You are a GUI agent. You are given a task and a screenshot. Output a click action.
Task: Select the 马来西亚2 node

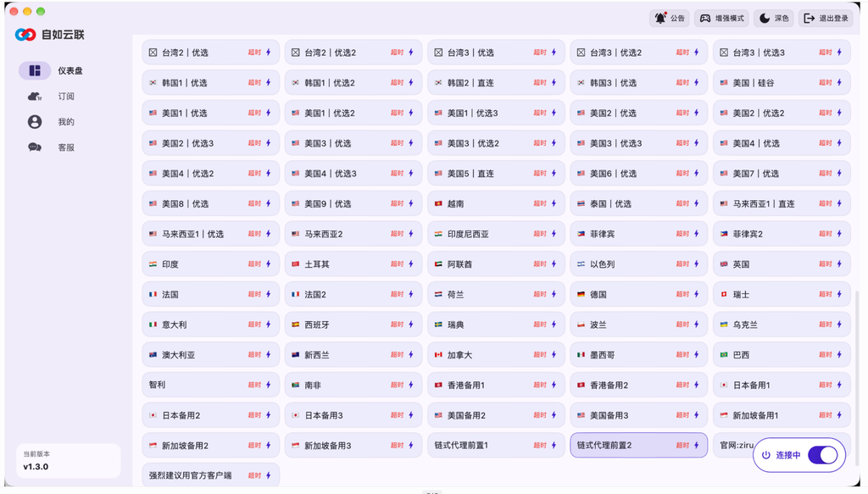(353, 234)
